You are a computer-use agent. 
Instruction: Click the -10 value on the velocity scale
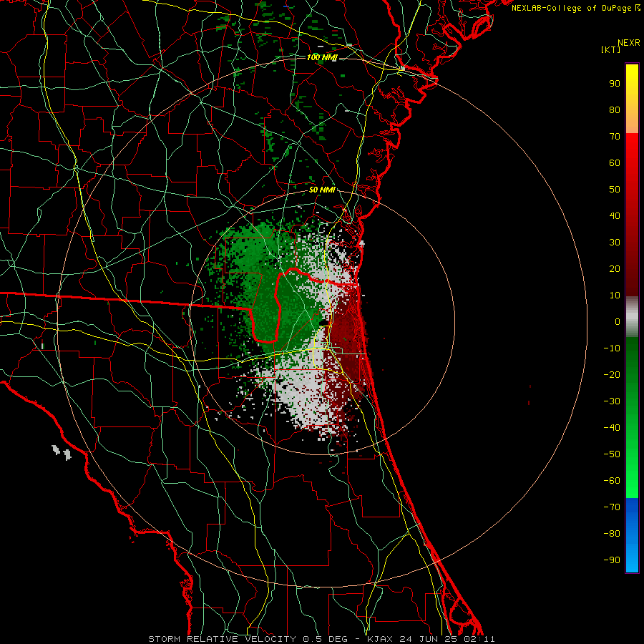click(612, 348)
